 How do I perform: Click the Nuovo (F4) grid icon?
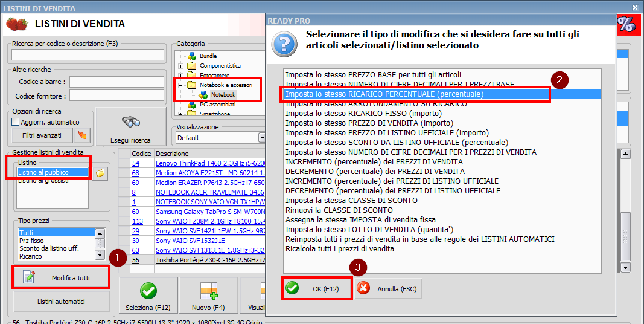tap(209, 291)
